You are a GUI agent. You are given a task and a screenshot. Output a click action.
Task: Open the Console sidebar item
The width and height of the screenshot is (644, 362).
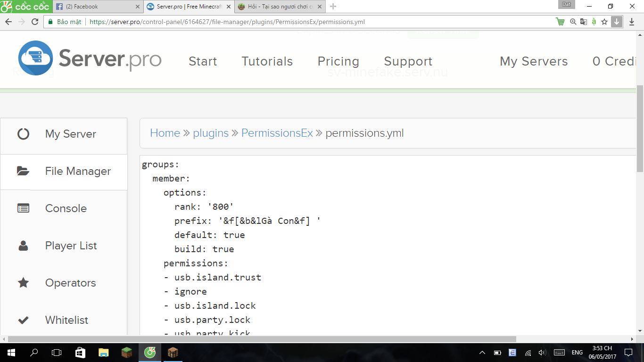pos(64,208)
